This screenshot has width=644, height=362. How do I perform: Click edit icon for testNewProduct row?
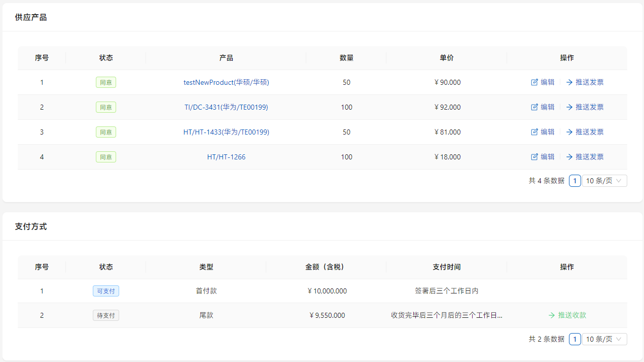coord(534,82)
